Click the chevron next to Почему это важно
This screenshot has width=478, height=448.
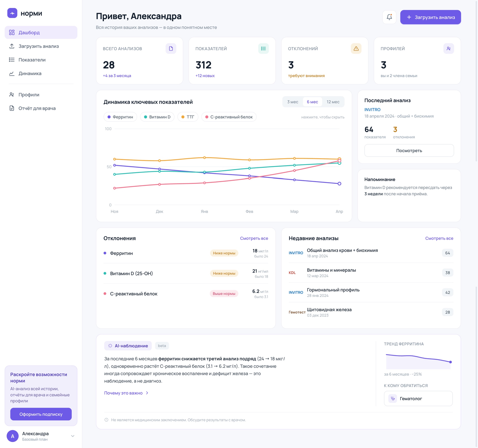pyautogui.click(x=147, y=393)
